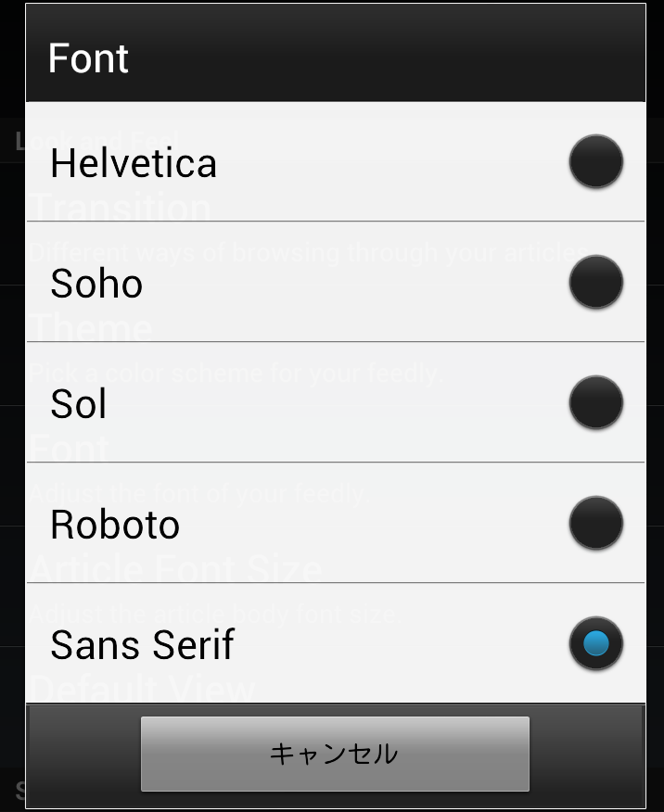
Task: Pick the Roboto radio button
Action: coord(595,524)
